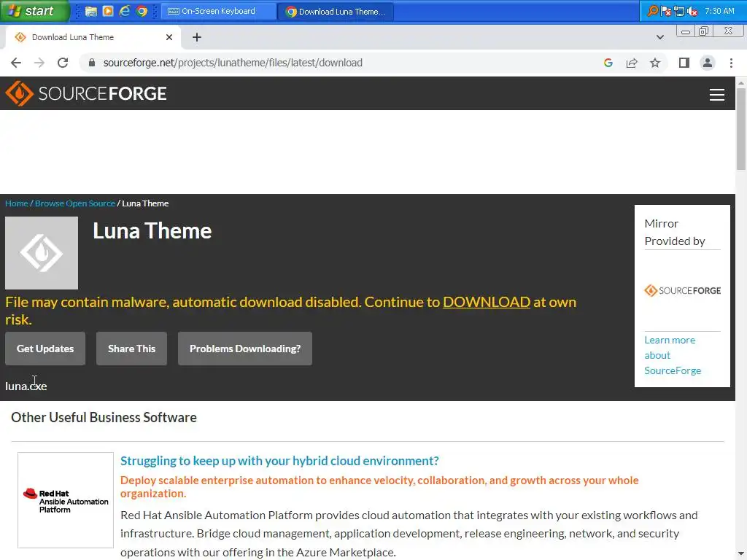This screenshot has height=560, width=747.
Task: Click the network connection tray icon
Action: (x=679, y=11)
